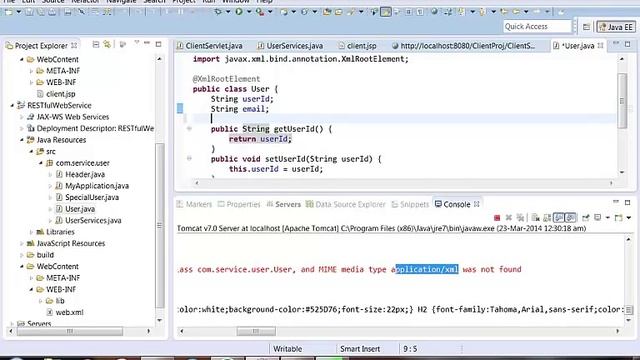The image size is (640, 360).
Task: Collapse the Java Resources node
Action: (x=22, y=140)
